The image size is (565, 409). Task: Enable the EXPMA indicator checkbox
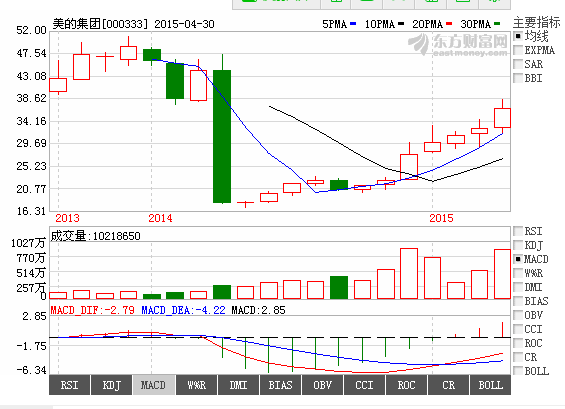coord(518,50)
